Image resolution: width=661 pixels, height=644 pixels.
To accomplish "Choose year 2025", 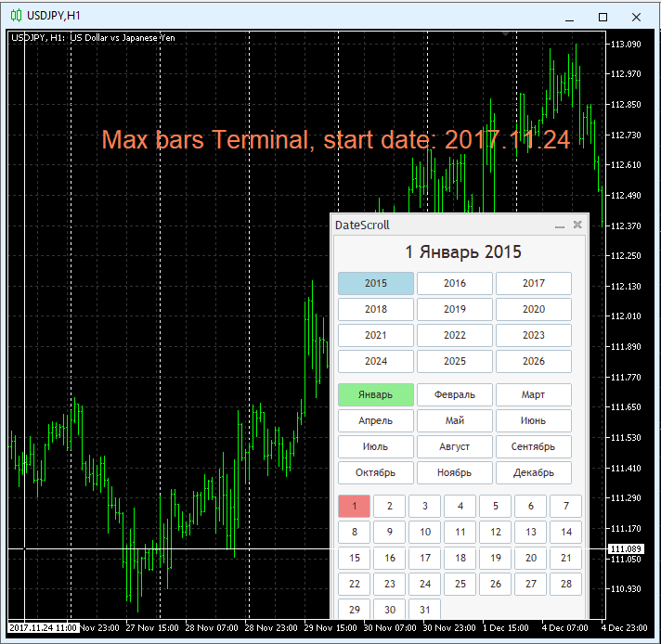I will pyautogui.click(x=455, y=361).
